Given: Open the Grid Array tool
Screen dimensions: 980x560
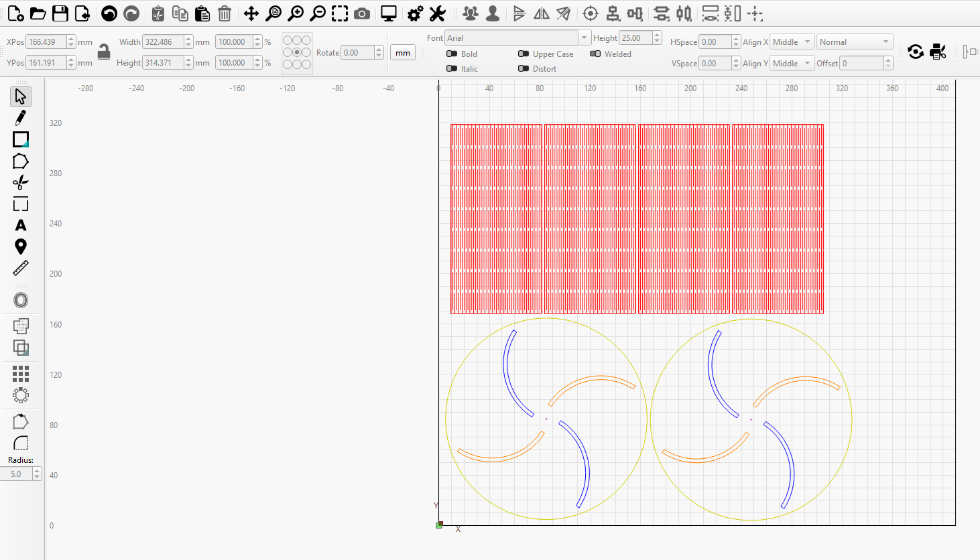Looking at the screenshot, I should [x=21, y=373].
